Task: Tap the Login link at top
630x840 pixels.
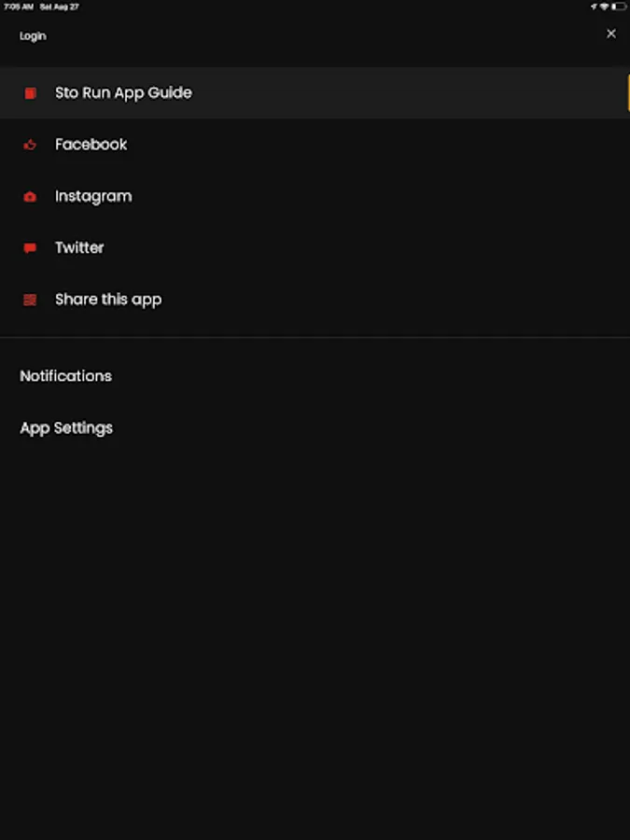Action: click(33, 35)
